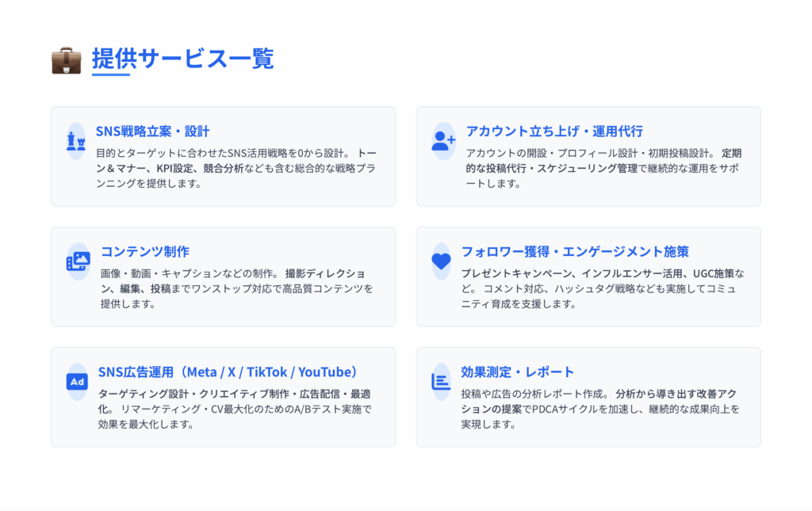Viewport: 812px width, 511px height.
Task: Click the briefcase icon beside 提供サービス一覧
Action: [67, 60]
